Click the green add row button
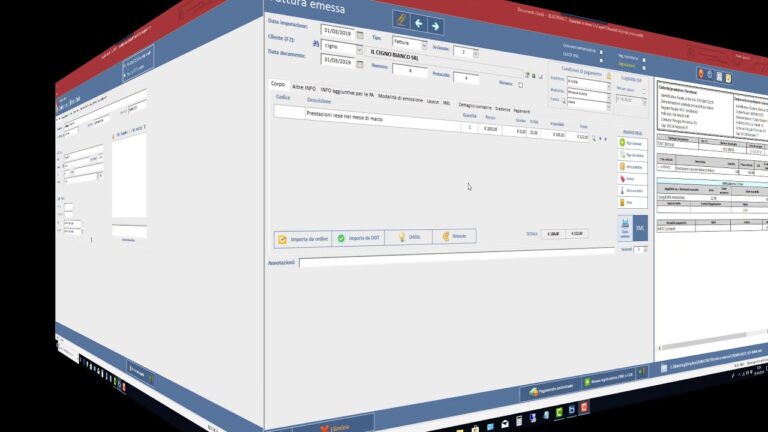The height and width of the screenshot is (432, 768). click(632, 143)
